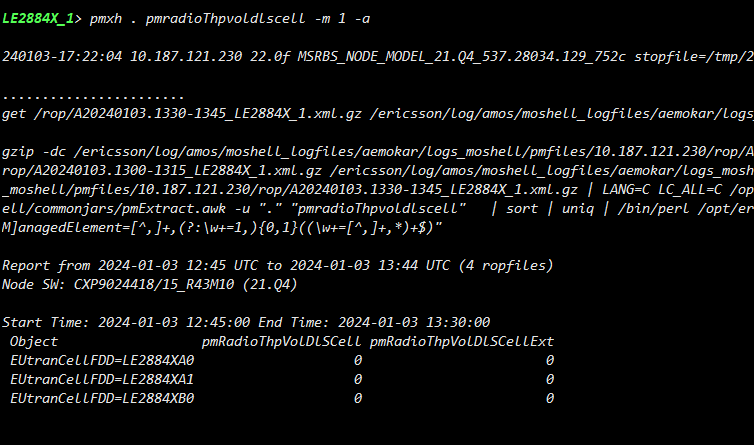Click the gzip -dc command line
Screen dimensions: 754x445
[x=377, y=152]
